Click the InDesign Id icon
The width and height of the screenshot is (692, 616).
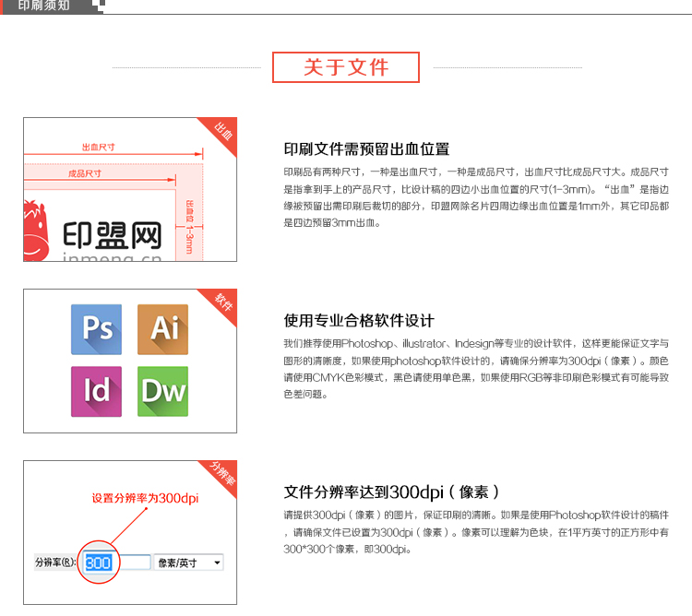[96, 391]
